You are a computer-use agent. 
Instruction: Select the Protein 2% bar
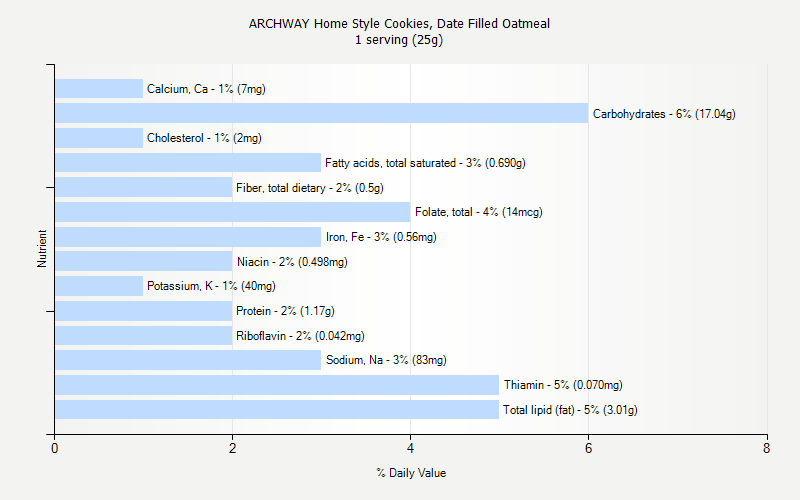point(143,311)
